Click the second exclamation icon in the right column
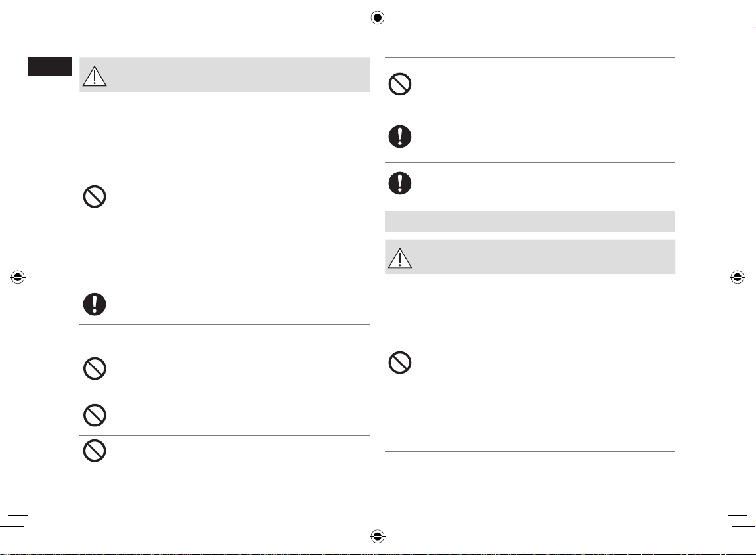The width and height of the screenshot is (756, 555). [x=400, y=183]
